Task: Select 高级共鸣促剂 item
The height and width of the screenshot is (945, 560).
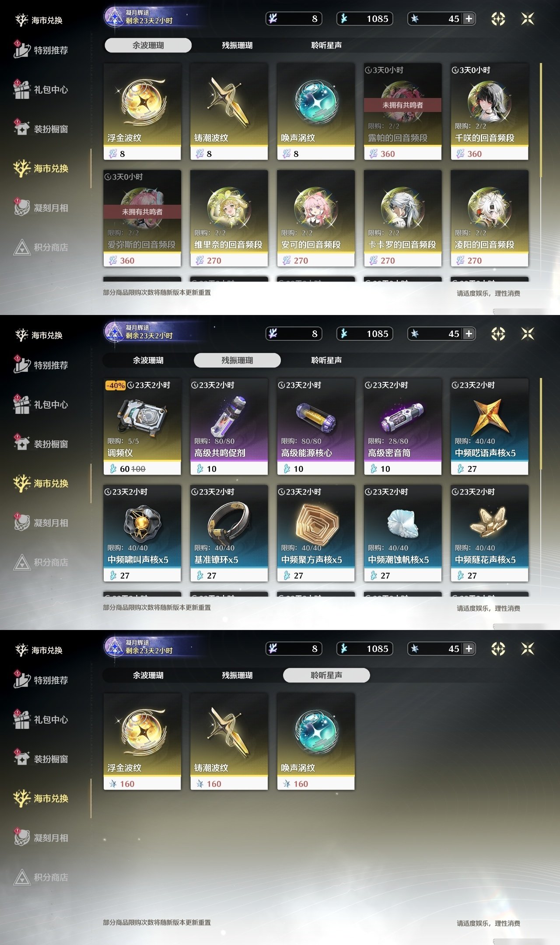Action: click(229, 427)
